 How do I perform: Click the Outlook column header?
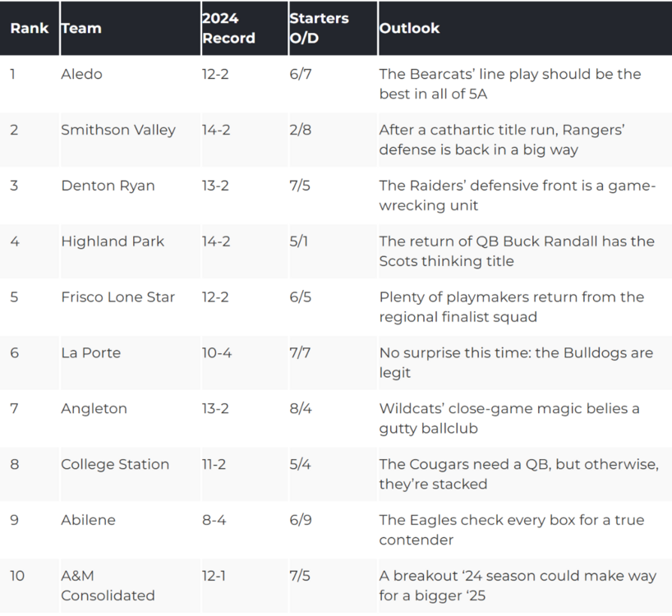point(409,28)
